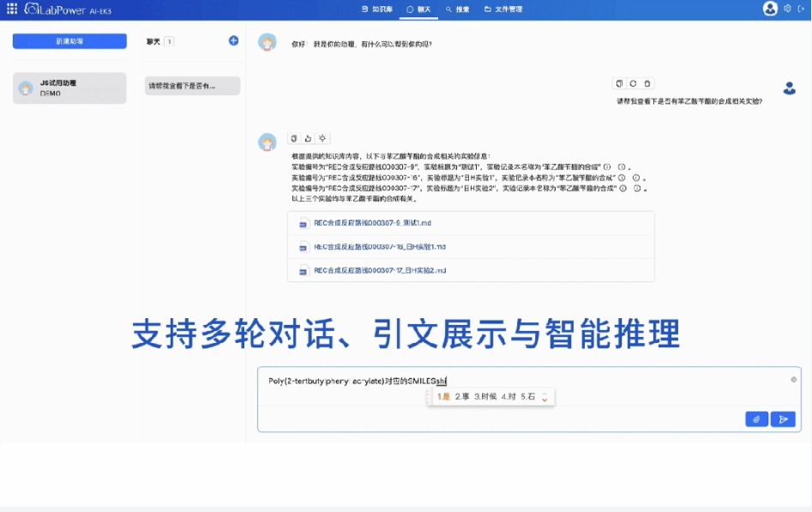The height and width of the screenshot is (512, 812).
Task: Create a new chat with the plus button
Action: point(232,41)
